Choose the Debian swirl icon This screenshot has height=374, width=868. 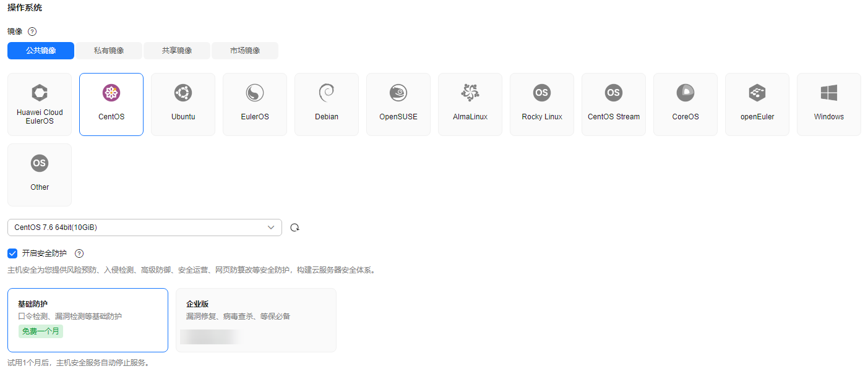(x=327, y=93)
